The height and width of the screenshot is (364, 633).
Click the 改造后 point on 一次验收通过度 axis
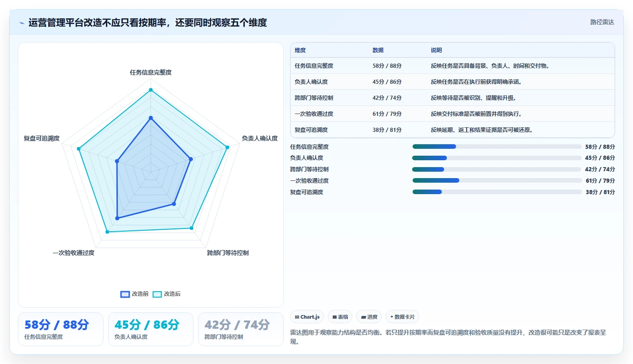[x=107, y=232]
